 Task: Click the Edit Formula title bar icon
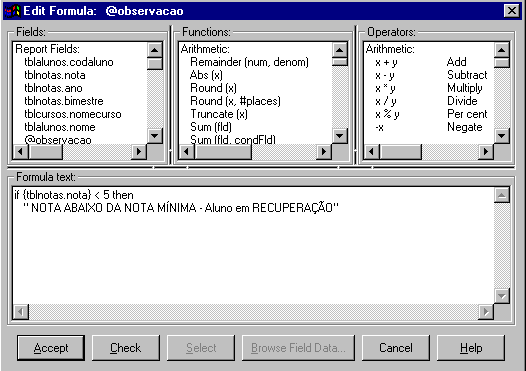point(12,11)
